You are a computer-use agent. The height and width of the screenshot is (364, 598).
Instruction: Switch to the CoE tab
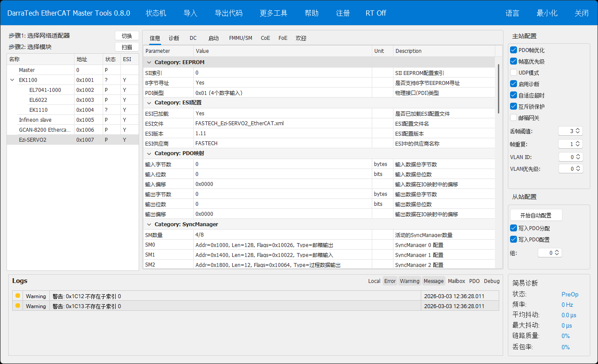coord(265,38)
